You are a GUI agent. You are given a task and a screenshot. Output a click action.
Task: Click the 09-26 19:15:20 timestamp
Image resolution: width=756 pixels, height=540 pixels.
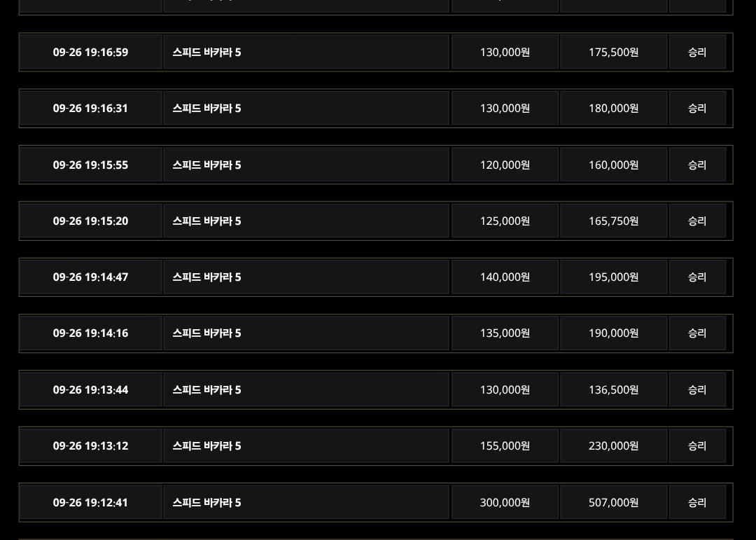[91, 221]
